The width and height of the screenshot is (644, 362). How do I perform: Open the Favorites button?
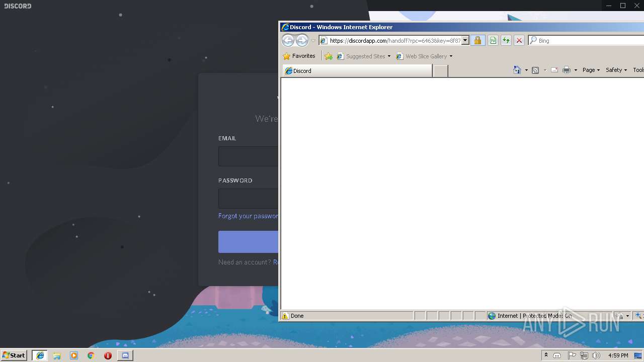click(x=299, y=56)
